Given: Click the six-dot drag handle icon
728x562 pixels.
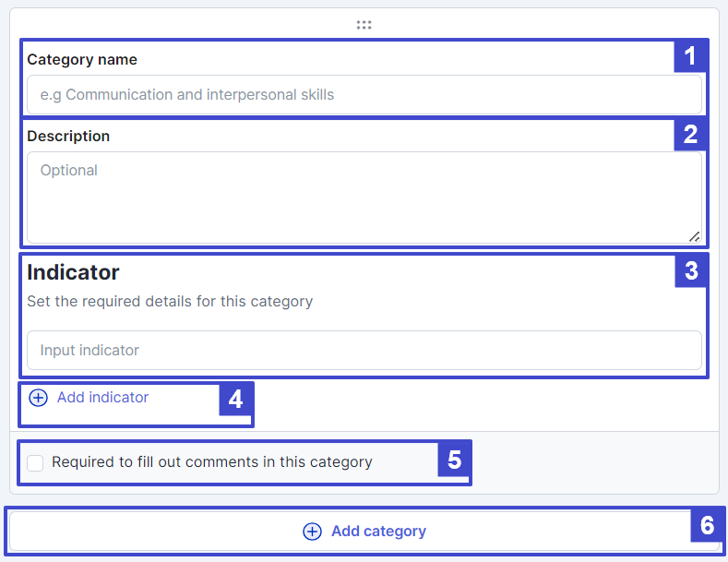Looking at the screenshot, I should [x=364, y=25].
